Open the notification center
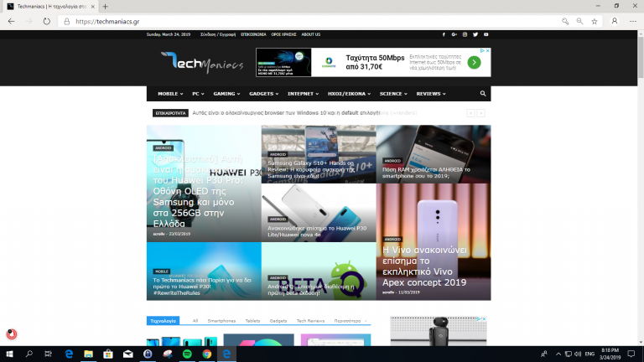The width and height of the screenshot is (644, 362). [631, 354]
